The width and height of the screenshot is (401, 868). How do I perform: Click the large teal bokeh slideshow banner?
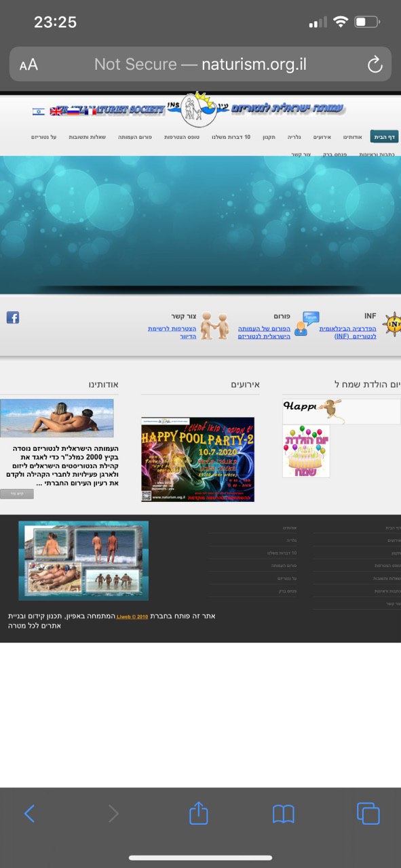[x=200, y=224]
